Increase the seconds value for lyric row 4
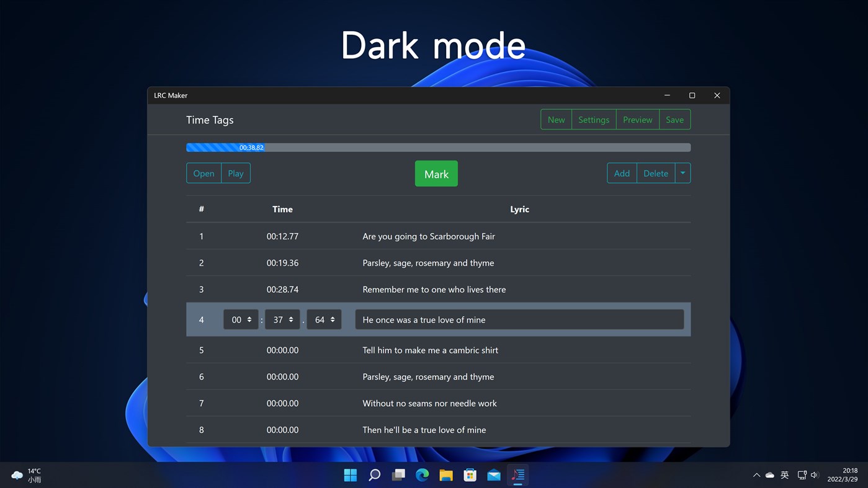Screen dimensions: 868x488 pyautogui.click(x=291, y=317)
